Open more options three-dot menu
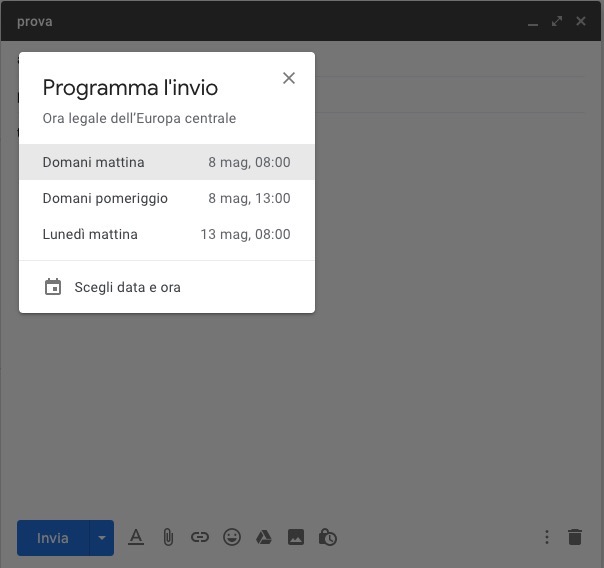This screenshot has width=604, height=568. pos(547,537)
